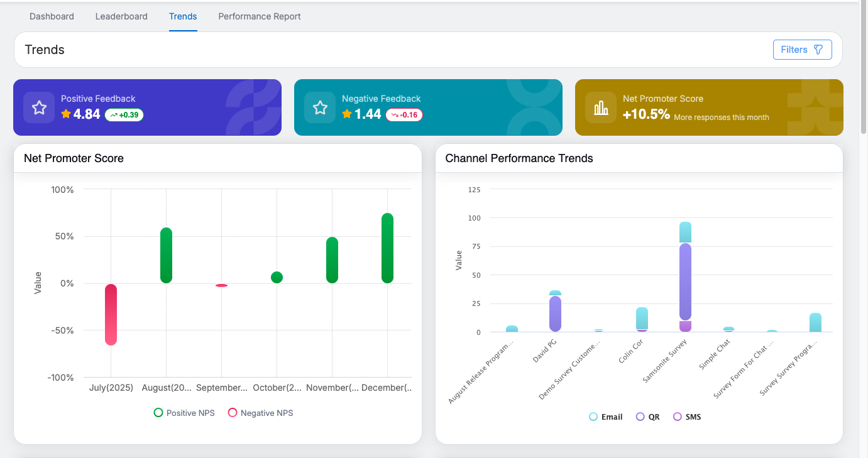Click the funnel icon in Filters button
This screenshot has width=868, height=458.
coord(818,50)
